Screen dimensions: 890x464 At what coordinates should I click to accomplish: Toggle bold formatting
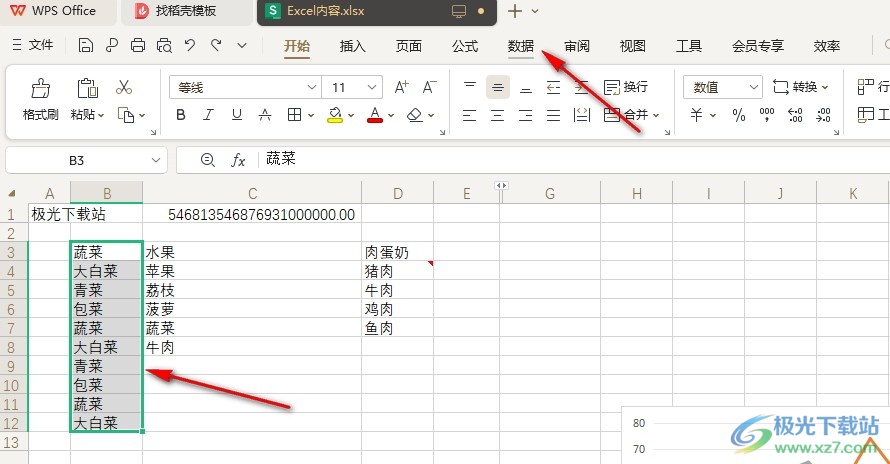[x=181, y=115]
